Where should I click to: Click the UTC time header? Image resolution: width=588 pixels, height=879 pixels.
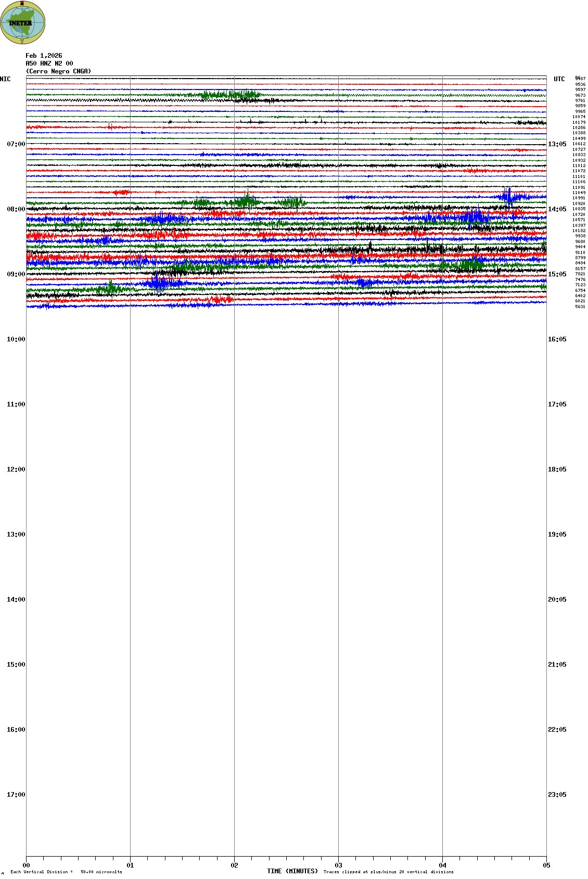(x=559, y=79)
